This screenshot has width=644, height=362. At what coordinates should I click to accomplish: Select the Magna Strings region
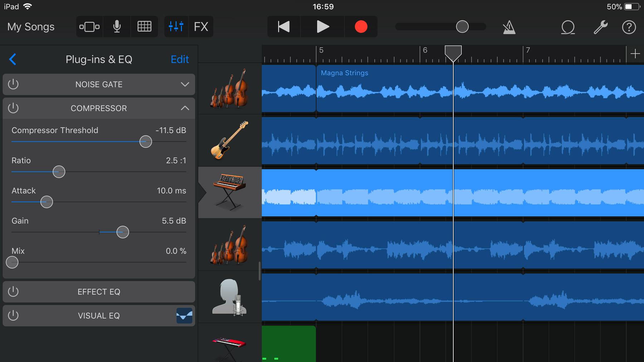(x=383, y=89)
